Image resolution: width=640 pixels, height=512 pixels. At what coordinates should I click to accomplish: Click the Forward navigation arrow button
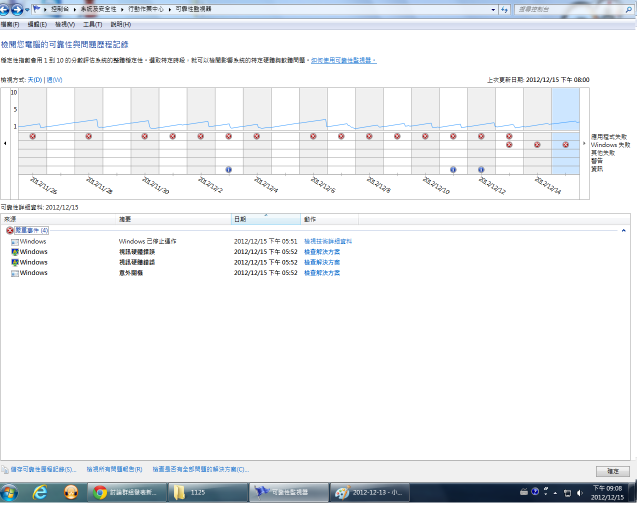click(x=17, y=9)
